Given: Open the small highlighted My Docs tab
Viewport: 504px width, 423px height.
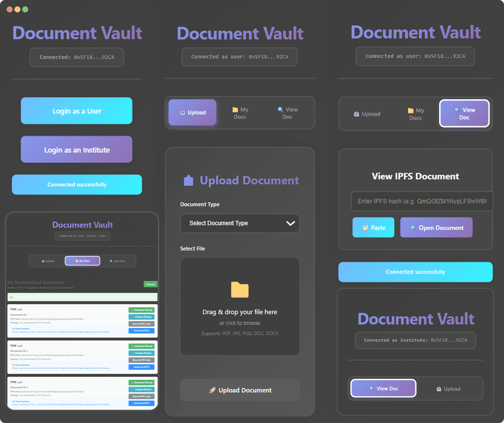Looking at the screenshot, I should pos(82,261).
